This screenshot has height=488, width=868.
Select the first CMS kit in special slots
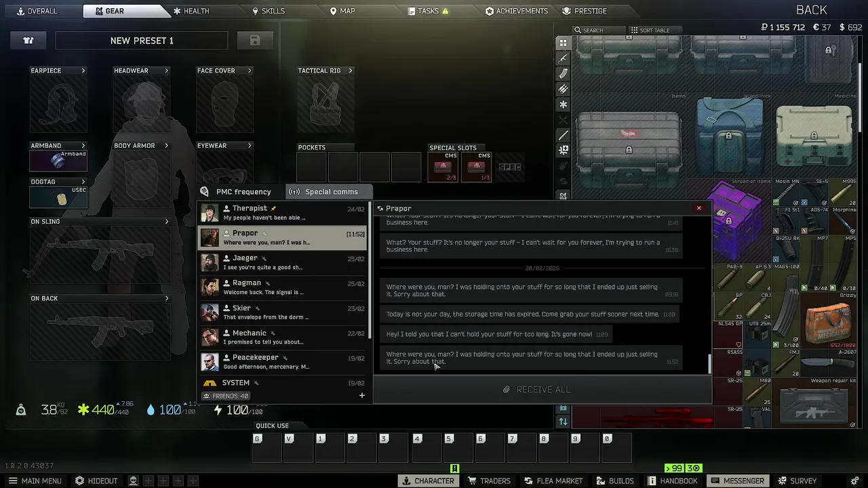tap(443, 167)
